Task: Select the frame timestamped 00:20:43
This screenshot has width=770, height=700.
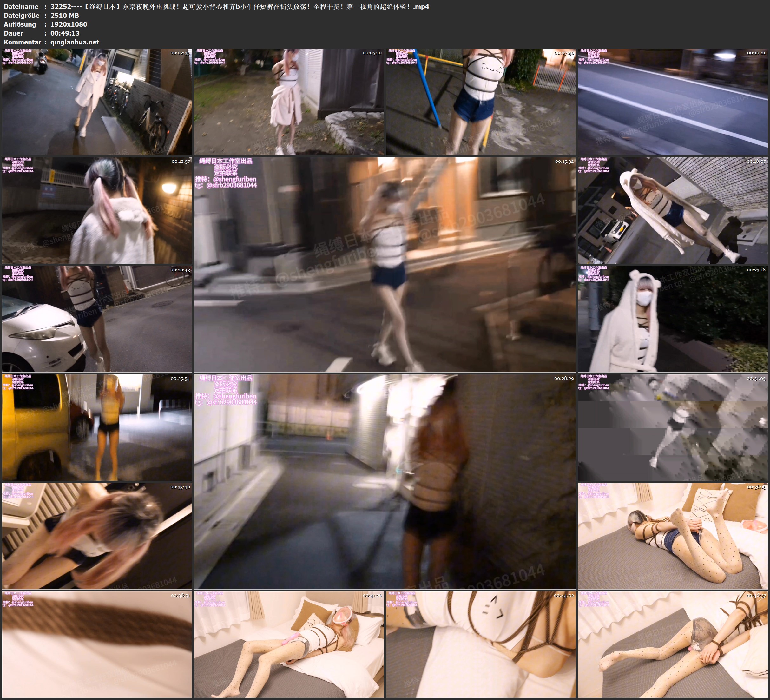Action: (97, 319)
